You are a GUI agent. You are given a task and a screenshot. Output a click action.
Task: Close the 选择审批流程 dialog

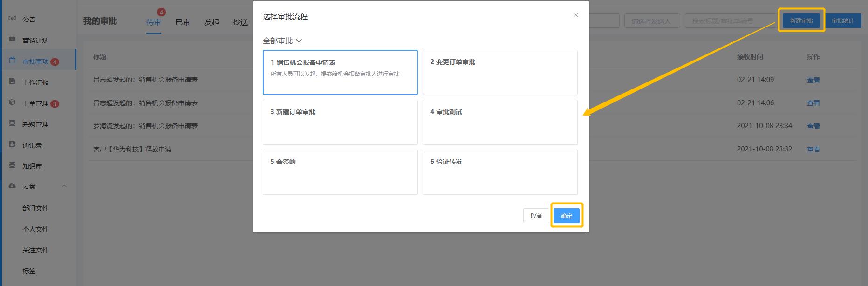pyautogui.click(x=575, y=15)
